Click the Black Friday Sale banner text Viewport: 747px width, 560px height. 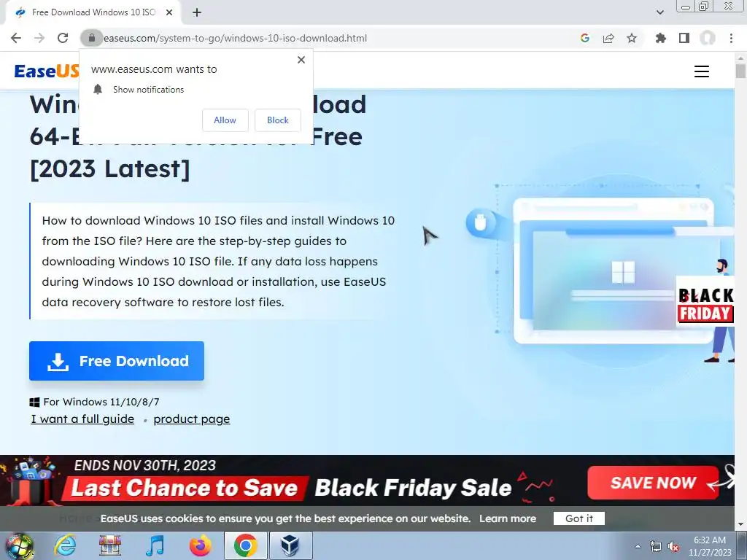tap(413, 488)
